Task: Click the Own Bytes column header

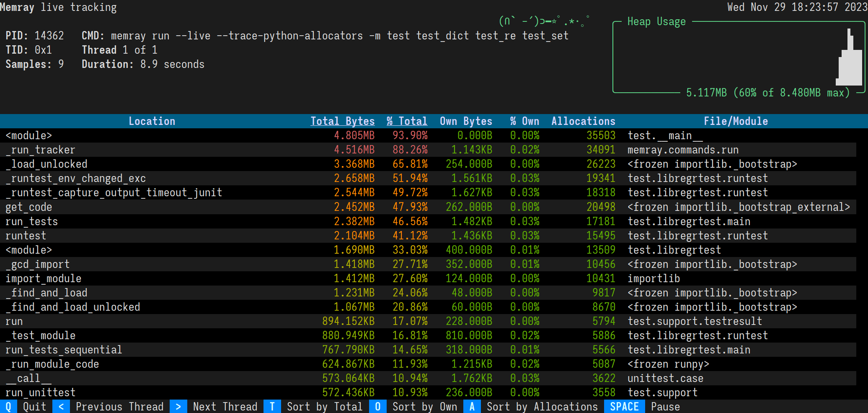Action: click(x=466, y=121)
